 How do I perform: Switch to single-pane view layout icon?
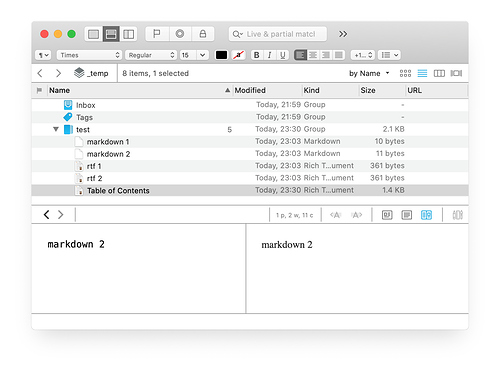pyautogui.click(x=93, y=34)
